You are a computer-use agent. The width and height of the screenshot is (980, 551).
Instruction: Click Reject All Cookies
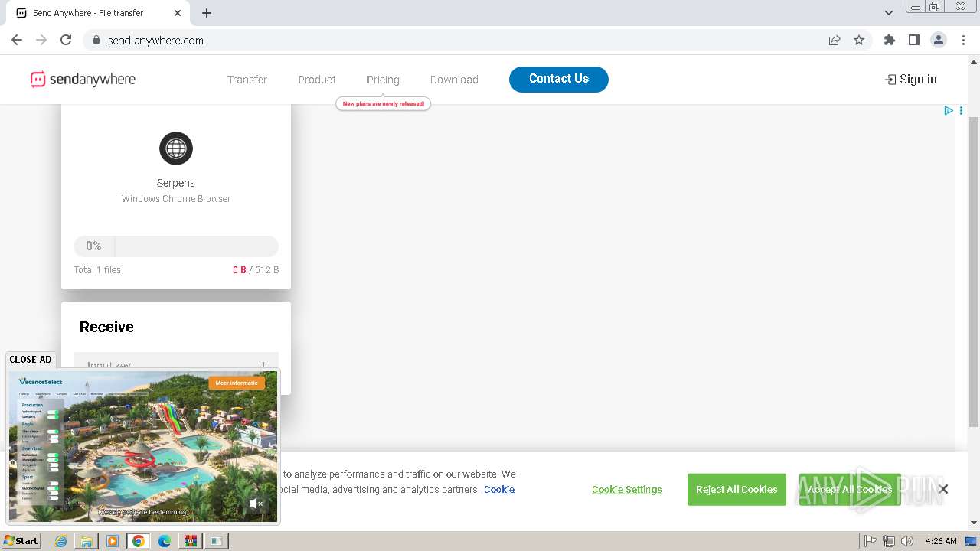737,489
